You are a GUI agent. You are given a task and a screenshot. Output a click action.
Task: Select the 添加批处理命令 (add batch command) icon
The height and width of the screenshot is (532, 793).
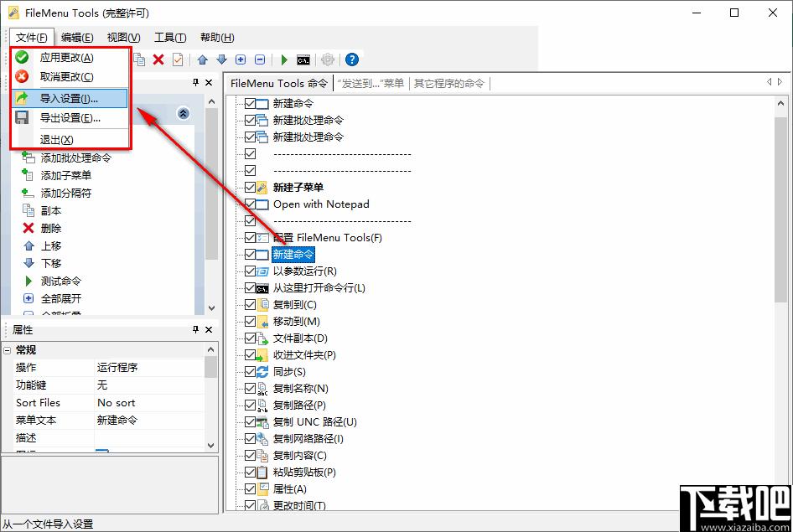(x=28, y=158)
